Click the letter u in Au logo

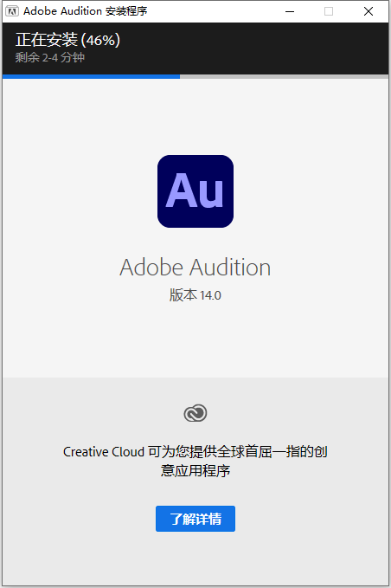(211, 195)
